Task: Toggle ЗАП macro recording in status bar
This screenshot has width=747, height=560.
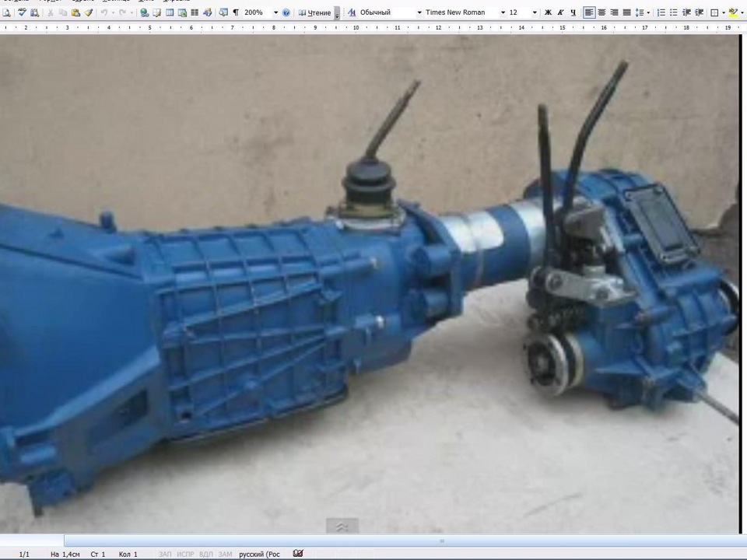Action: 165,555
